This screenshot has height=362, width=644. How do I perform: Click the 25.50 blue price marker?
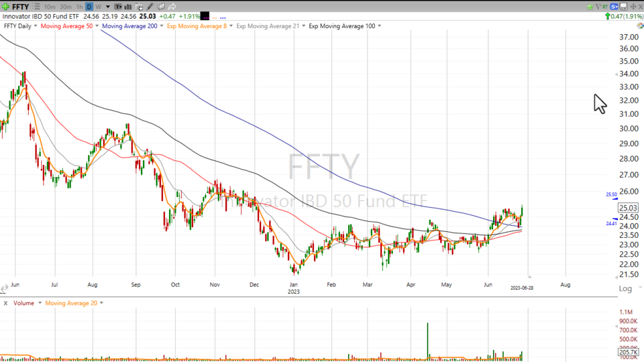612,194
